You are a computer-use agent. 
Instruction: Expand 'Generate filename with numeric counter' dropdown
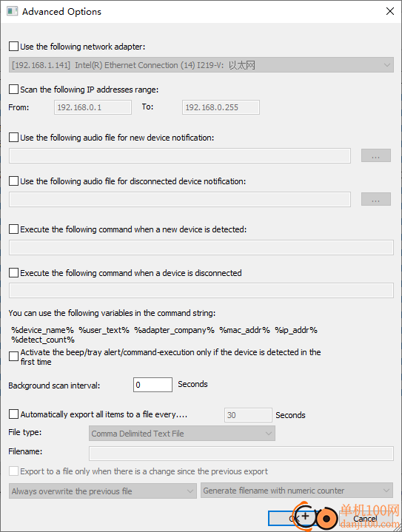pos(297,491)
